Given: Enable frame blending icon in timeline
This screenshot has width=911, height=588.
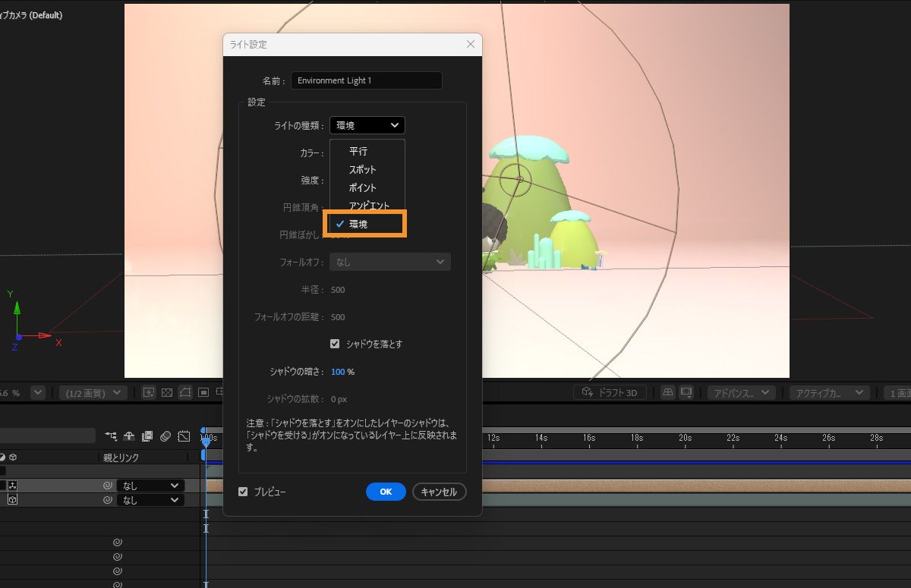Looking at the screenshot, I should pos(147,436).
